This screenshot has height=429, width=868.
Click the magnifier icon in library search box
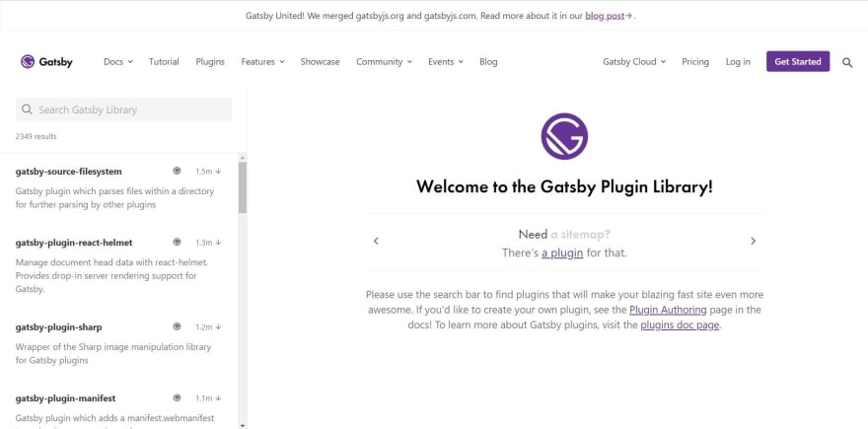pyautogui.click(x=27, y=109)
